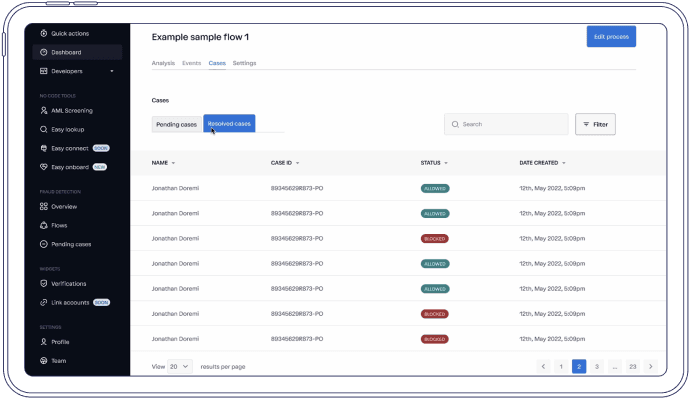Go to next page arrow
Viewport: 689px width, 398px height.
point(651,366)
